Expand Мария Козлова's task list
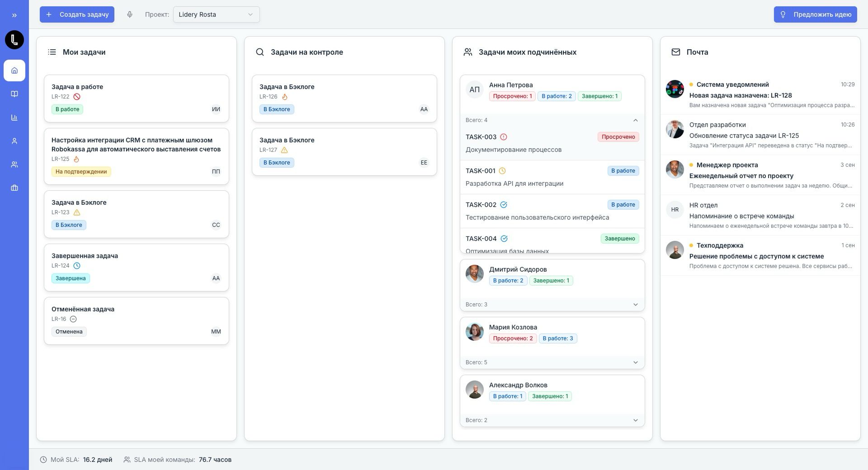Screen dimensions: 868x470 pyautogui.click(x=635, y=362)
